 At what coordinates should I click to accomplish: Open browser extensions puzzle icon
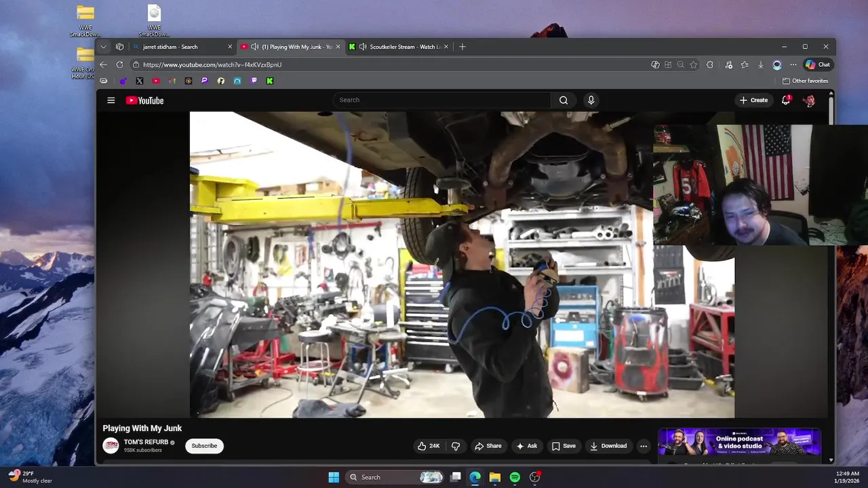[710, 64]
